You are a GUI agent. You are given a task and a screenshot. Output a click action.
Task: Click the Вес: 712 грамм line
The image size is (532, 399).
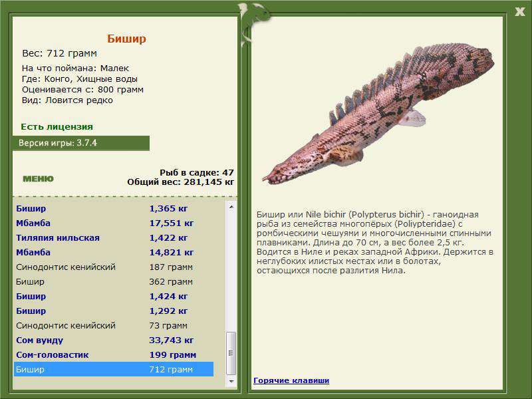point(59,53)
